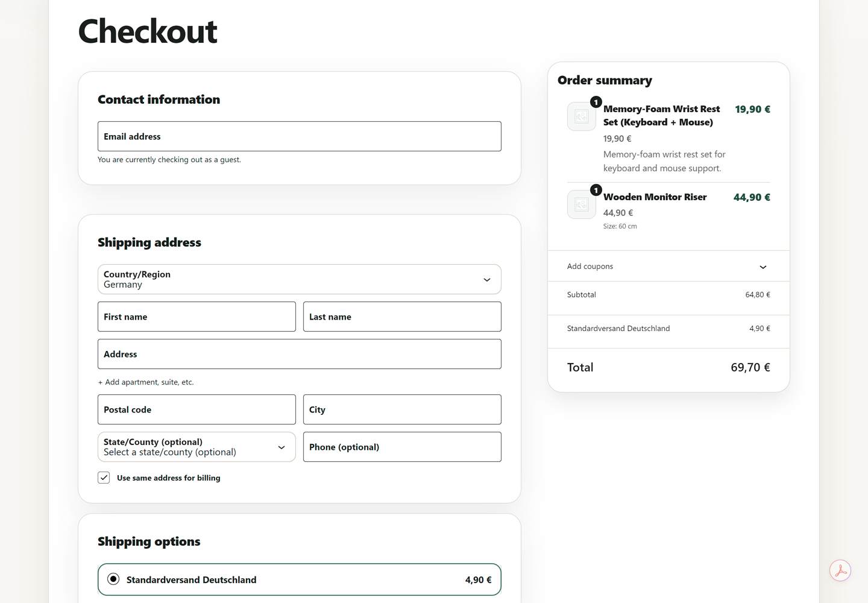Click the State/County dropdown chevron

(281, 447)
